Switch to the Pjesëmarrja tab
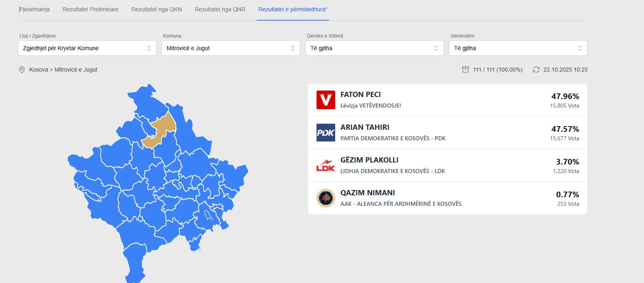The height and width of the screenshot is (283, 644). click(35, 9)
